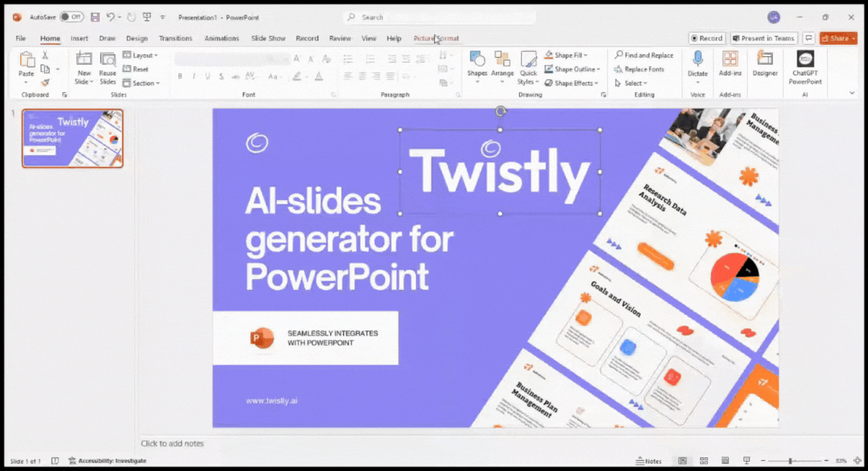
Task: Expand the Section dropdown
Action: coord(141,83)
